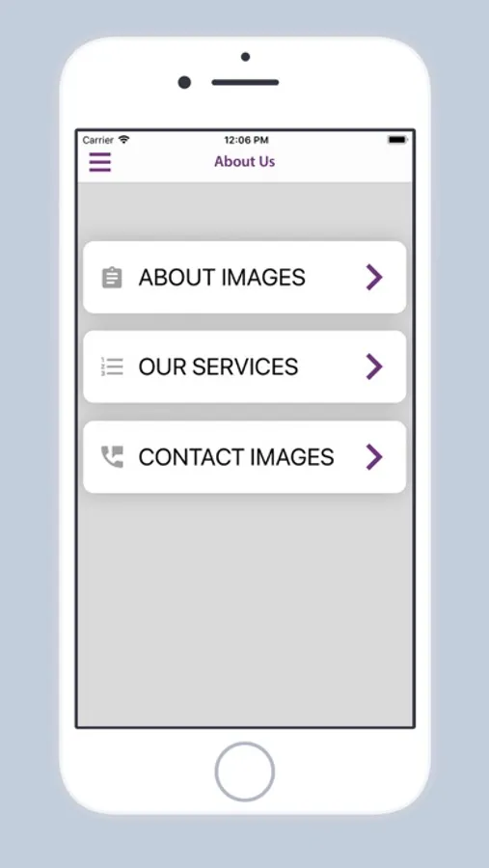
Task: Expand Our Services with its purple chevron
Action: pyautogui.click(x=374, y=367)
